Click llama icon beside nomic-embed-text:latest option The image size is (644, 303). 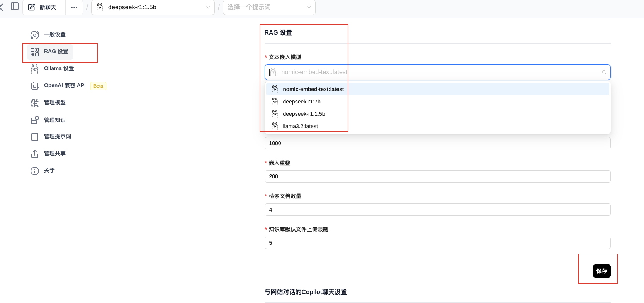[x=275, y=89]
